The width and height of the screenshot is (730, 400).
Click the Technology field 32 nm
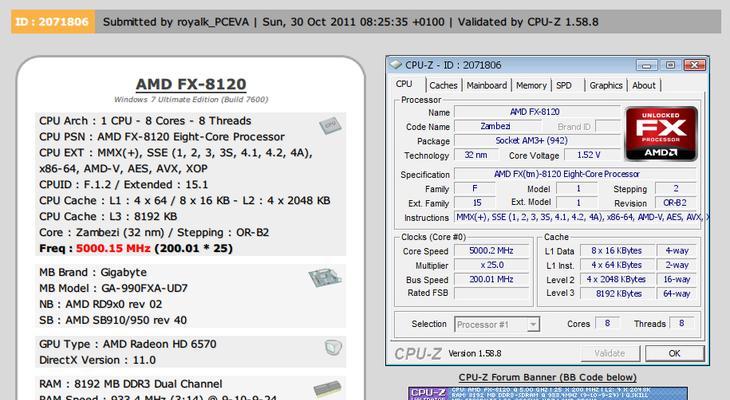point(476,155)
